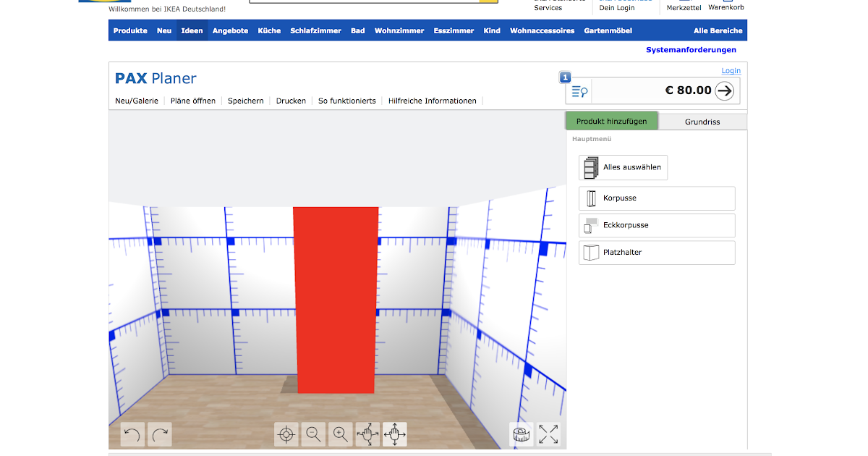Open the Merkzettel link

(x=684, y=7)
